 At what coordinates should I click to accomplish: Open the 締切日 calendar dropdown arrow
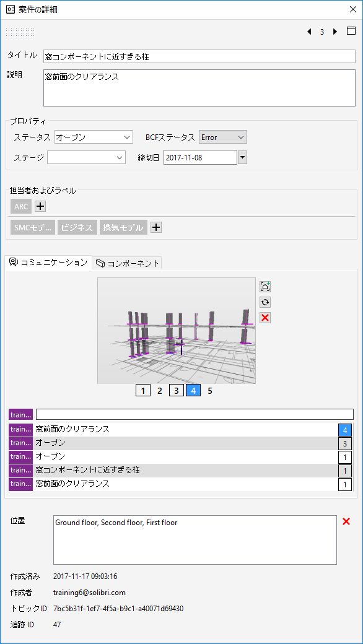(243, 157)
